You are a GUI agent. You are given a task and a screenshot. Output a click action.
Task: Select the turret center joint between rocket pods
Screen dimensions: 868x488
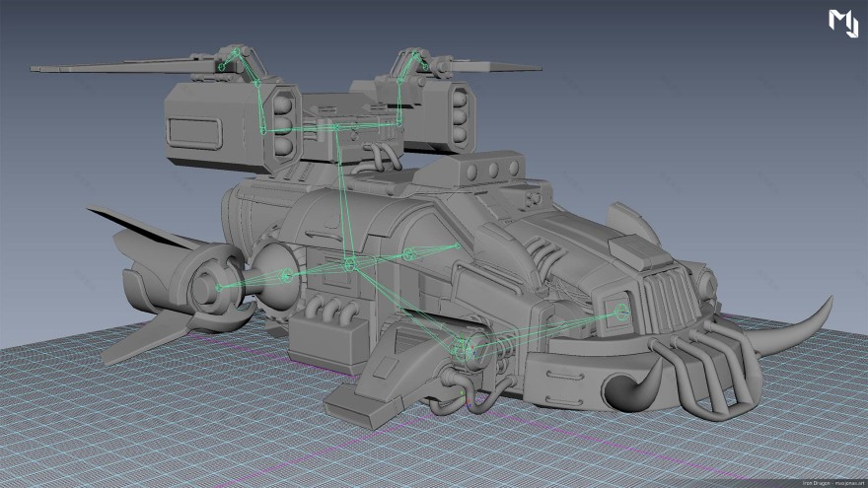click(335, 127)
